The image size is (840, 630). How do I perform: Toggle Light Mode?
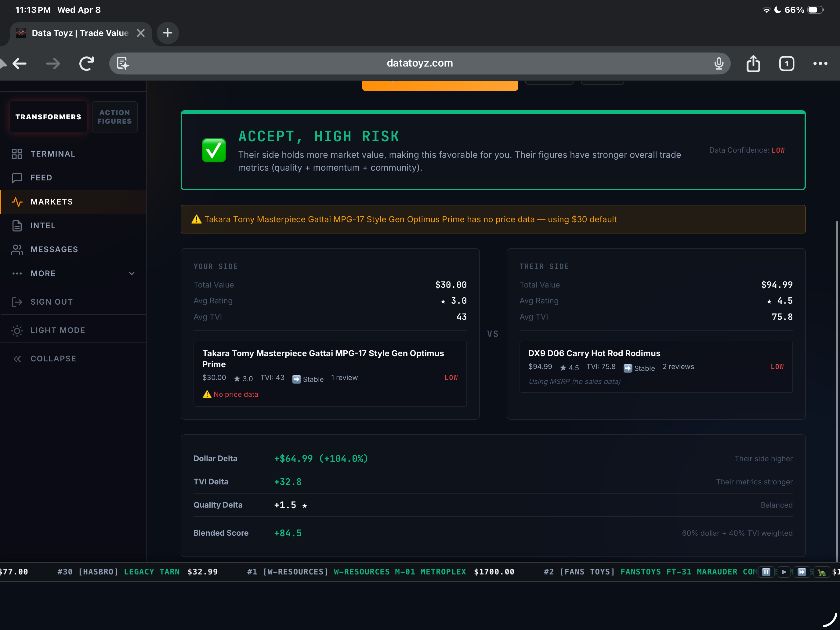[x=73, y=330]
